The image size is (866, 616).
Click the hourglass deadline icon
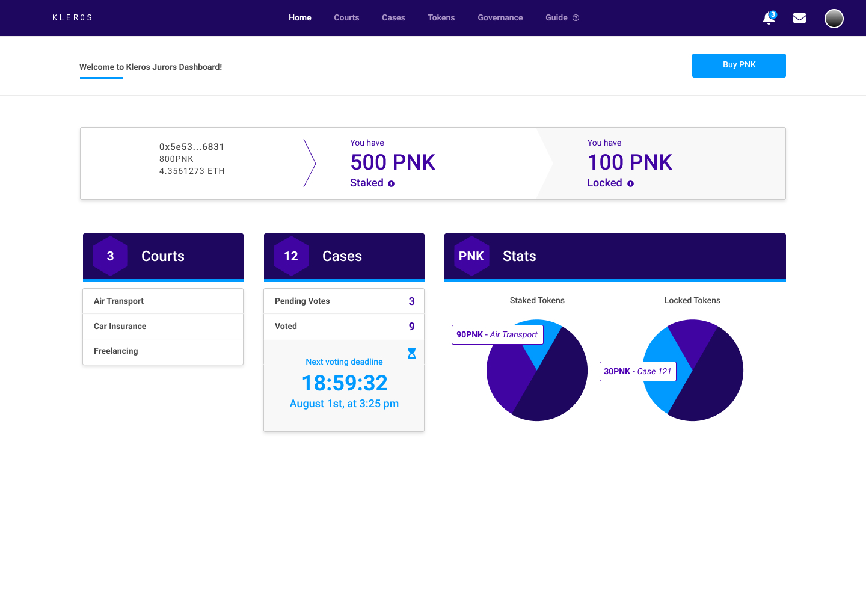point(411,353)
